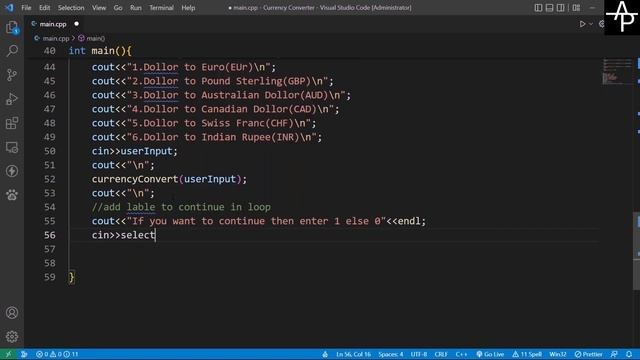
Task: Click the 11 Spell warning indicator
Action: [x=527, y=354]
